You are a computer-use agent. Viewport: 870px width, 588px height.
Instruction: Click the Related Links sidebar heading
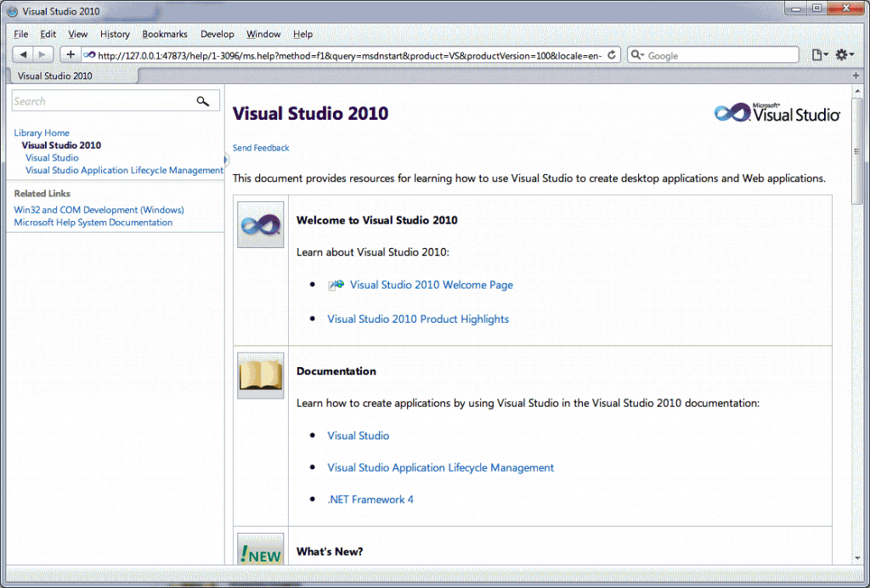pyautogui.click(x=42, y=194)
